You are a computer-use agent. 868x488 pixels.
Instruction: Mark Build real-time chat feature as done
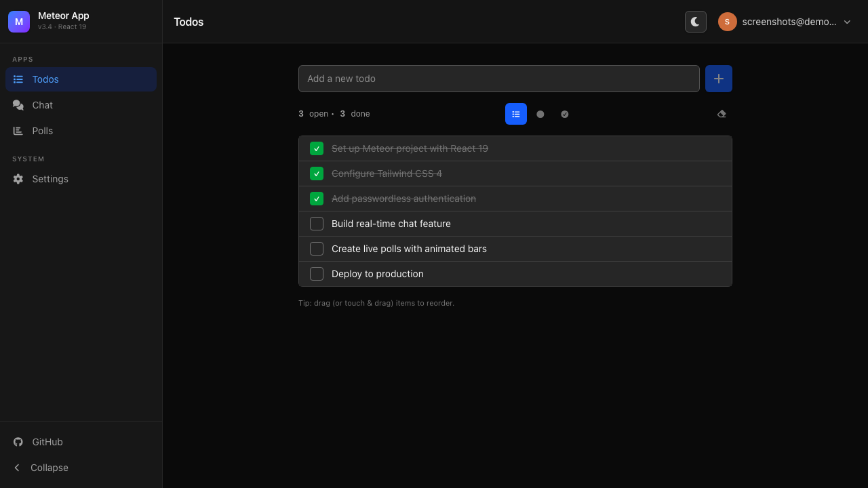[316, 224]
